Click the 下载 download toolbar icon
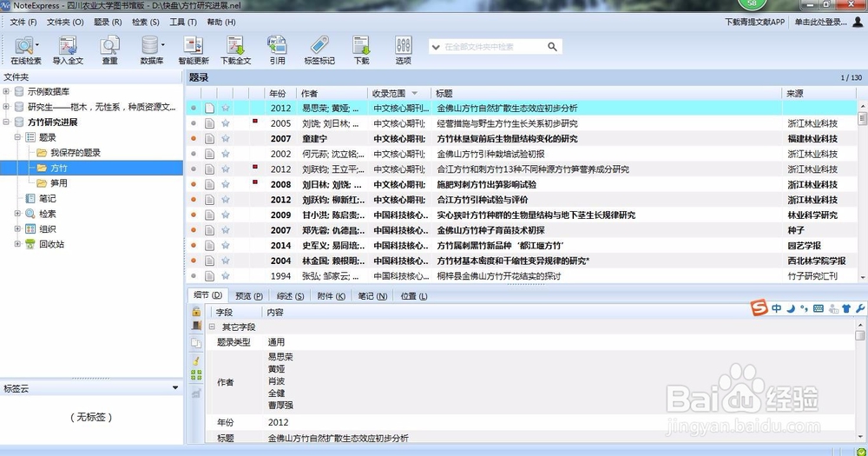Image resolution: width=868 pixels, height=456 pixels. pos(361,50)
